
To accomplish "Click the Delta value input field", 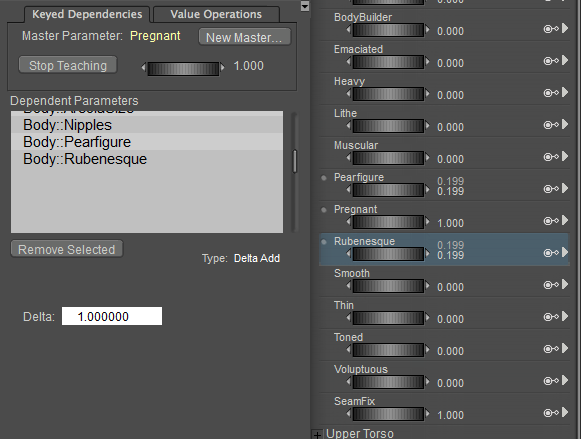I will [x=112, y=316].
